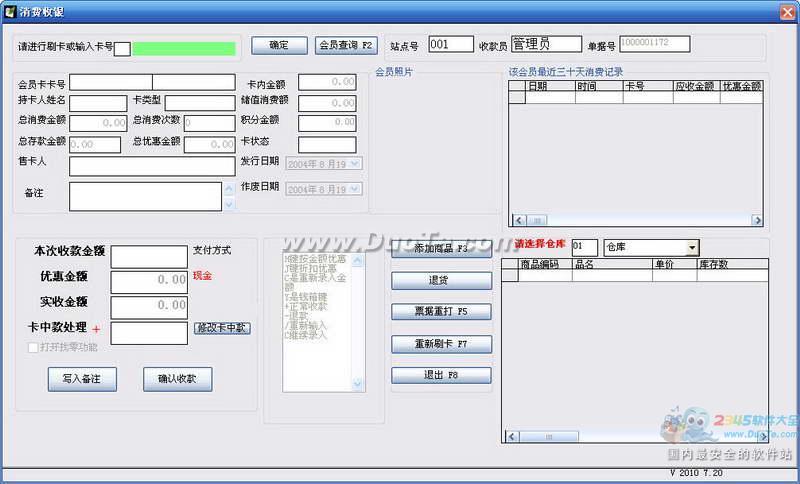Screen dimensions: 800x484
Task: Click the red 现金 payment method
Action: pos(202,276)
